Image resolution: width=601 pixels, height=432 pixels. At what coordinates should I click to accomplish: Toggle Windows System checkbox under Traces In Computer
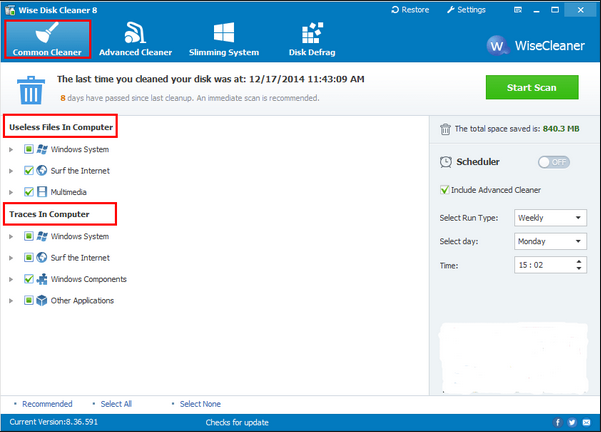pyautogui.click(x=29, y=236)
